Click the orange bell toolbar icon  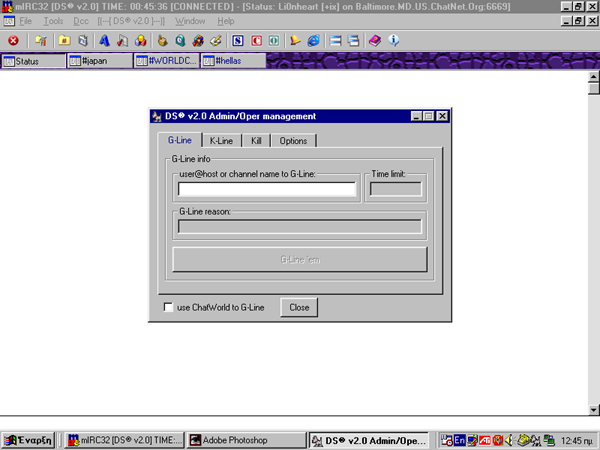click(x=295, y=41)
